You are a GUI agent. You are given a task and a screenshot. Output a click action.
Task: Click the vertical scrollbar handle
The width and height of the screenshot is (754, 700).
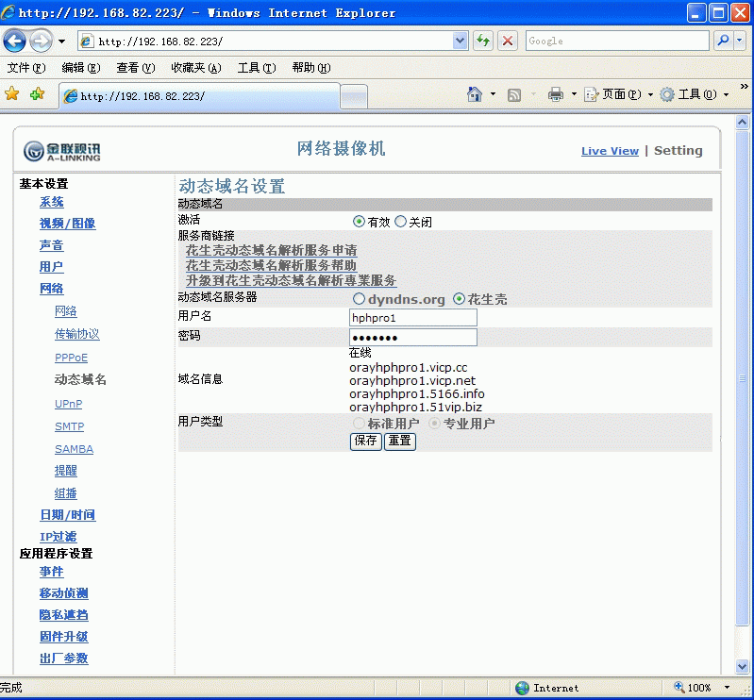click(x=743, y=377)
